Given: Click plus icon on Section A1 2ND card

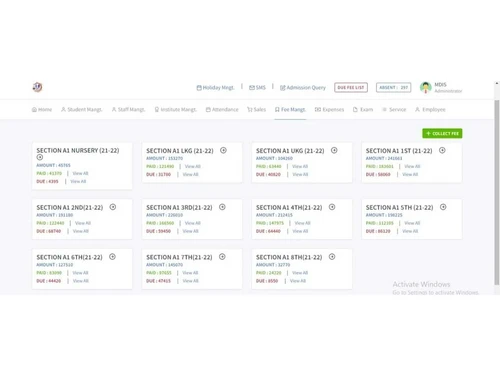Looking at the screenshot, I should [113, 207].
